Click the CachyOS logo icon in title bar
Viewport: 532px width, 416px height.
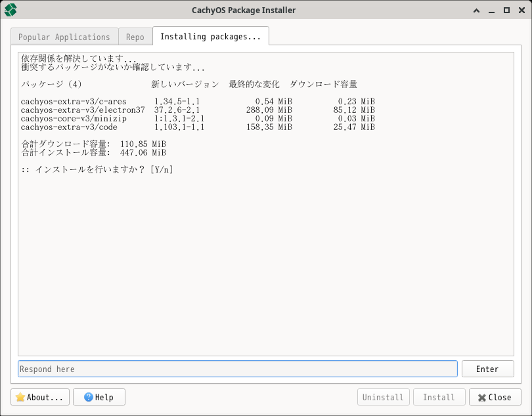coord(11,10)
